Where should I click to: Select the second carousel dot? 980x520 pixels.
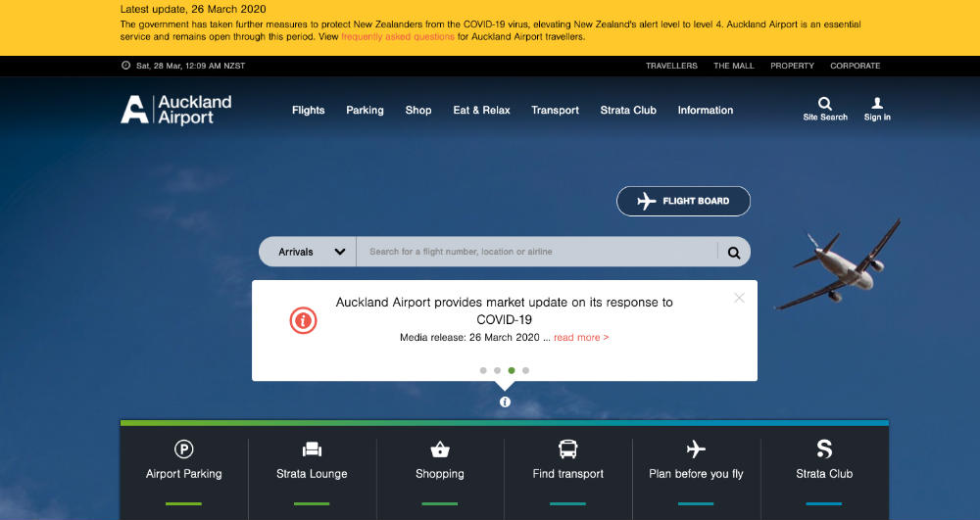click(x=498, y=370)
